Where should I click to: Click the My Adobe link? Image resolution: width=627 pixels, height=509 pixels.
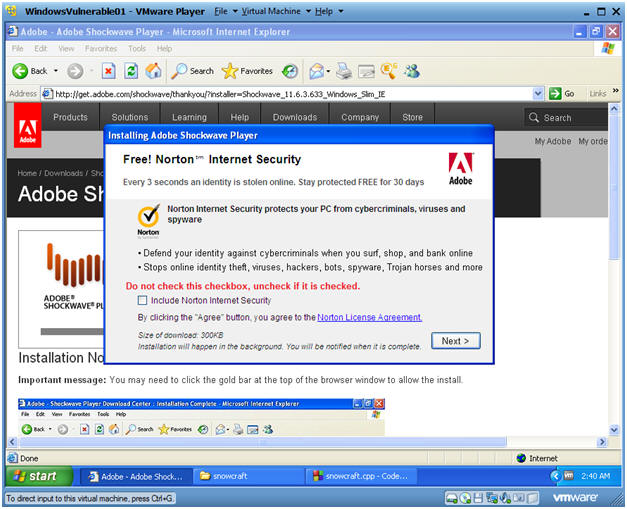tap(553, 141)
